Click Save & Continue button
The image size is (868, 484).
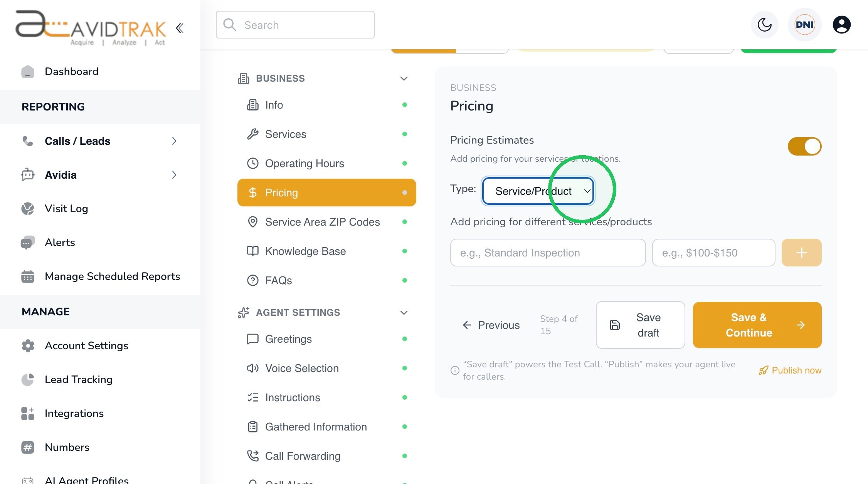click(x=757, y=325)
